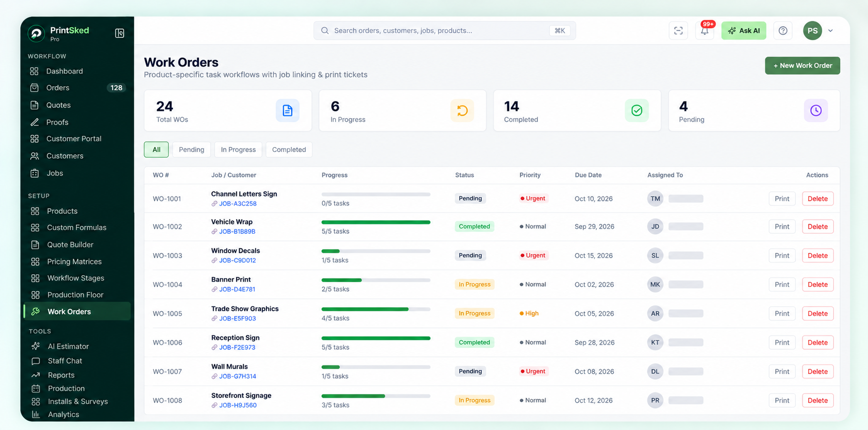Sort by Due Date column header
Viewport: 868px width, 430px height.
[x=588, y=175]
